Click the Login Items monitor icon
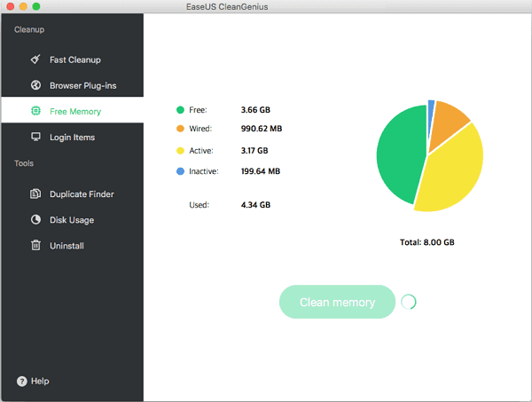The height and width of the screenshot is (402, 532). click(x=35, y=137)
